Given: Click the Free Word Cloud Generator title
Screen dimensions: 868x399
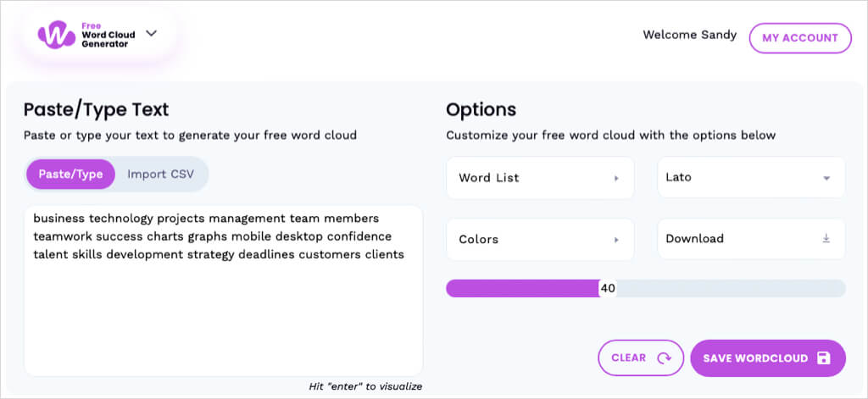Looking at the screenshot, I should point(105,35).
